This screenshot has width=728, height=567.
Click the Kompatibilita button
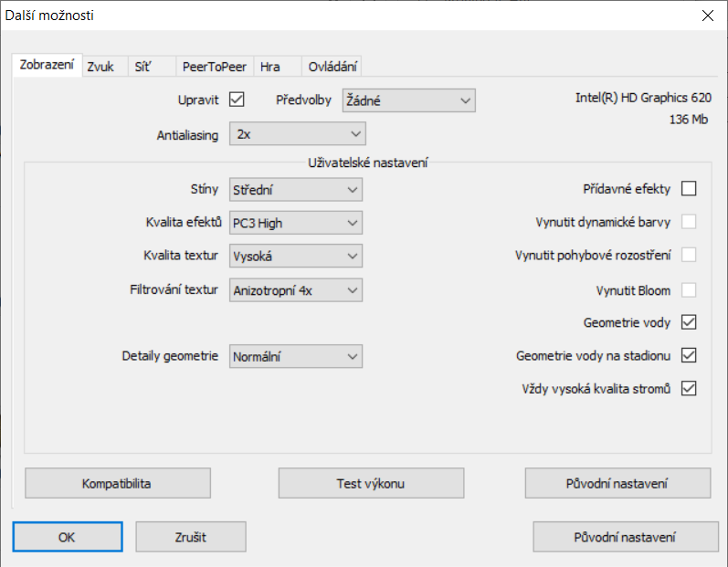point(117,483)
